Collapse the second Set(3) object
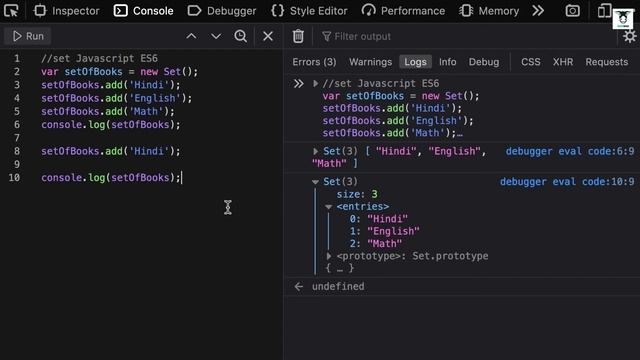 [315, 182]
